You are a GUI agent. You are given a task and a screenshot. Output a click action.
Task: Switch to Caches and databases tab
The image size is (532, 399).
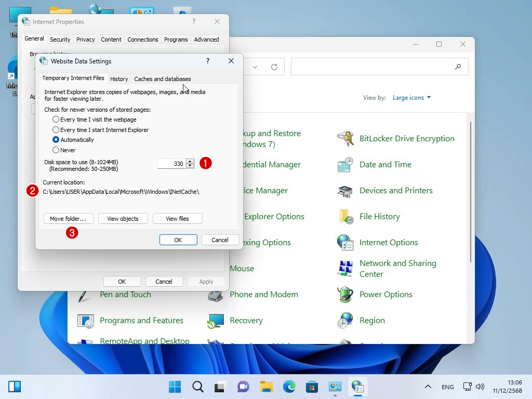162,79
